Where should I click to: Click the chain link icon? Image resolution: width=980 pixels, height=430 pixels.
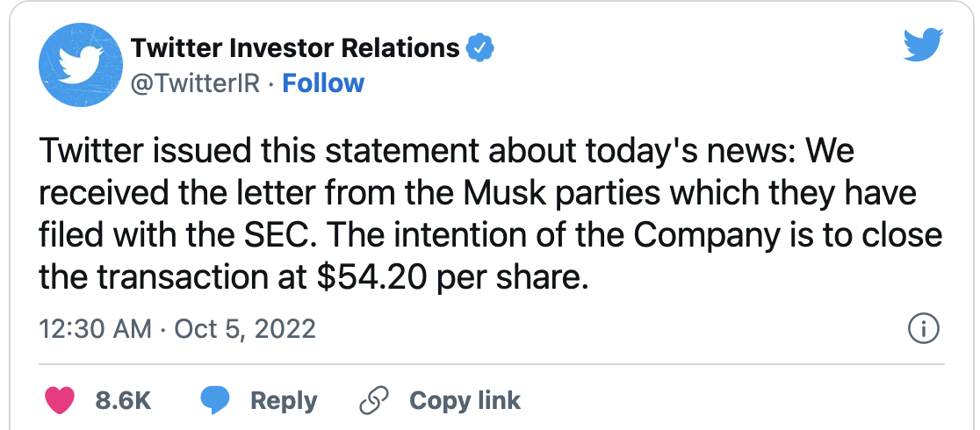pos(375,401)
